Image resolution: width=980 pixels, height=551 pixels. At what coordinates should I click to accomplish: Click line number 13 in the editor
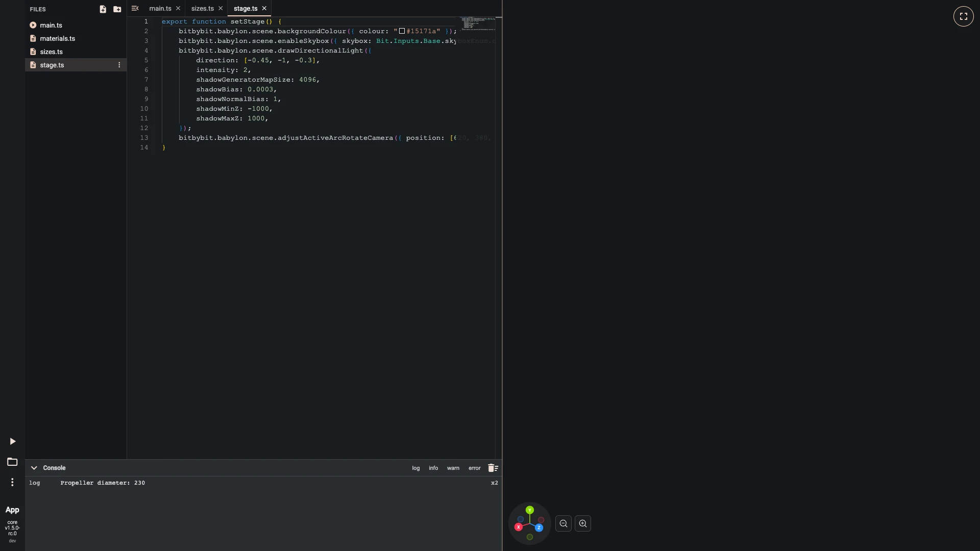(144, 138)
